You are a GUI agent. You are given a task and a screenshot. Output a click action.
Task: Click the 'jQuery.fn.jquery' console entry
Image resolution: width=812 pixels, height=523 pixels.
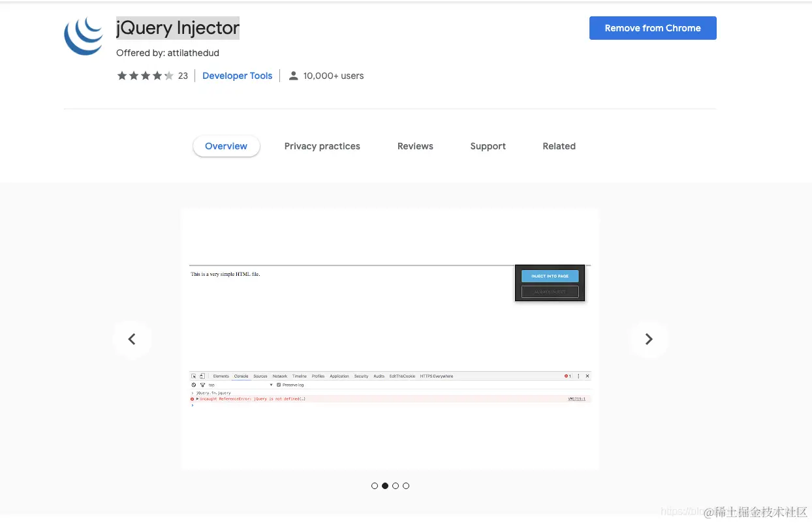pos(213,393)
